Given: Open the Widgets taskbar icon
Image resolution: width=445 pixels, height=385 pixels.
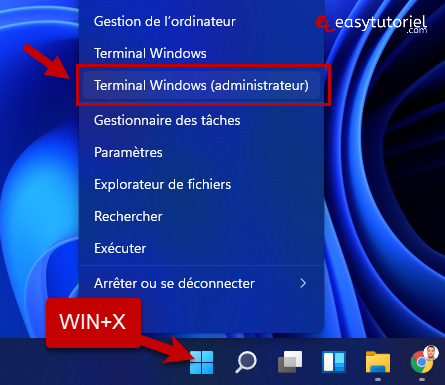Looking at the screenshot, I should click(x=334, y=362).
